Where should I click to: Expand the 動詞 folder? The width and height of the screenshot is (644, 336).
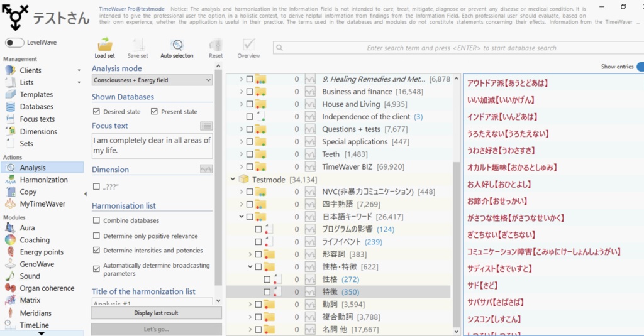point(250,305)
